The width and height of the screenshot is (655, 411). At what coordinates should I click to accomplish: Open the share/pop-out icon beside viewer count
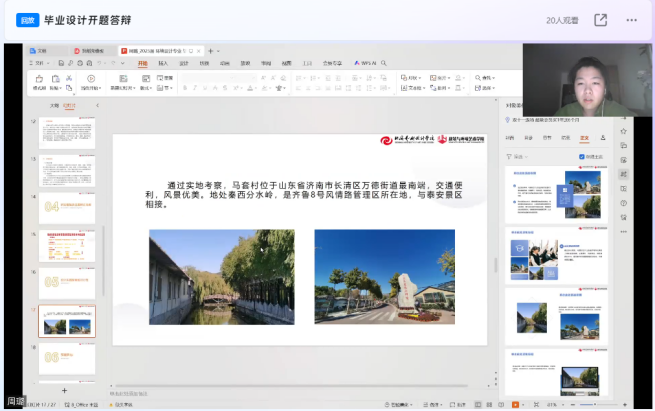point(600,20)
